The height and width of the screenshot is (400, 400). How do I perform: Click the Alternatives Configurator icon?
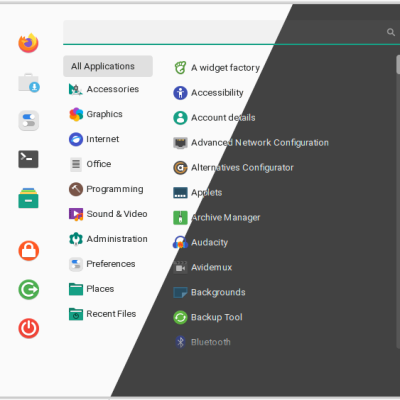(x=180, y=168)
